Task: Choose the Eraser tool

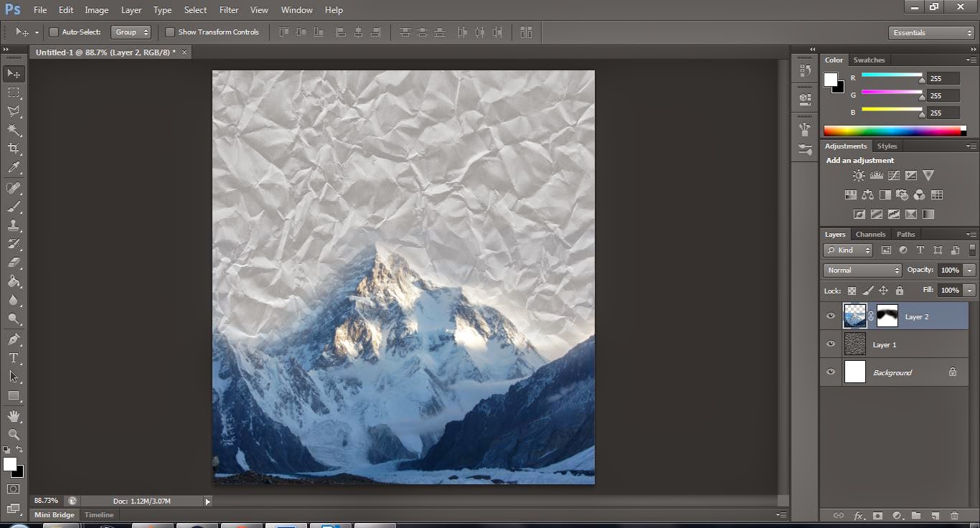Action: click(x=14, y=263)
